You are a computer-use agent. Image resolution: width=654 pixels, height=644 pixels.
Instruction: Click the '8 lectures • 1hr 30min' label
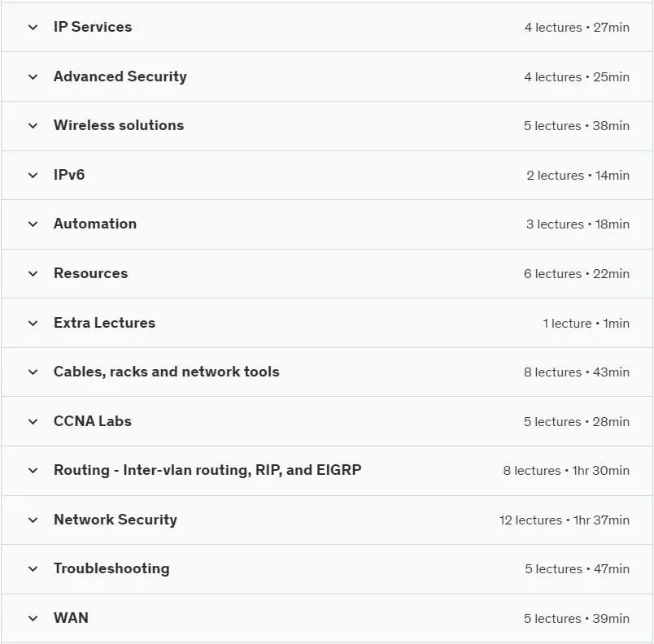(x=566, y=471)
